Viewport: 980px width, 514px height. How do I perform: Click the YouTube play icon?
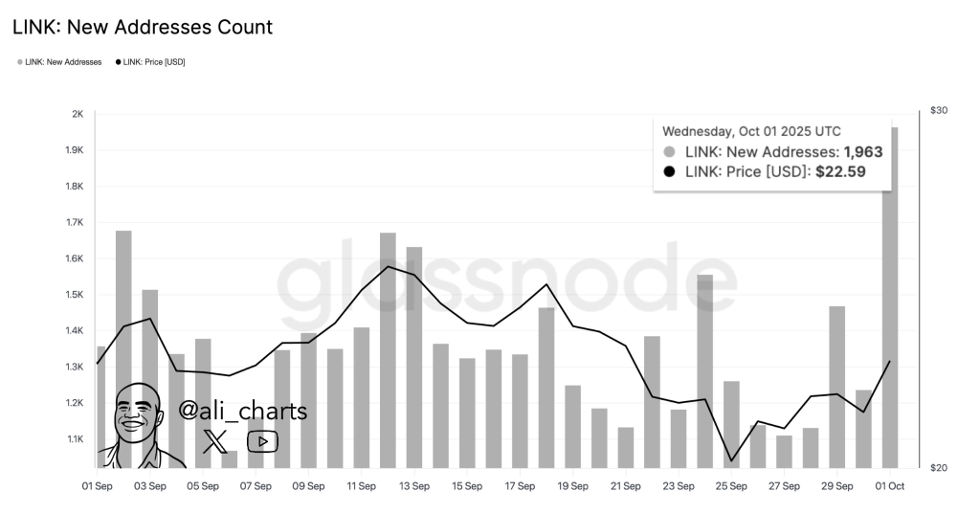[x=262, y=441]
